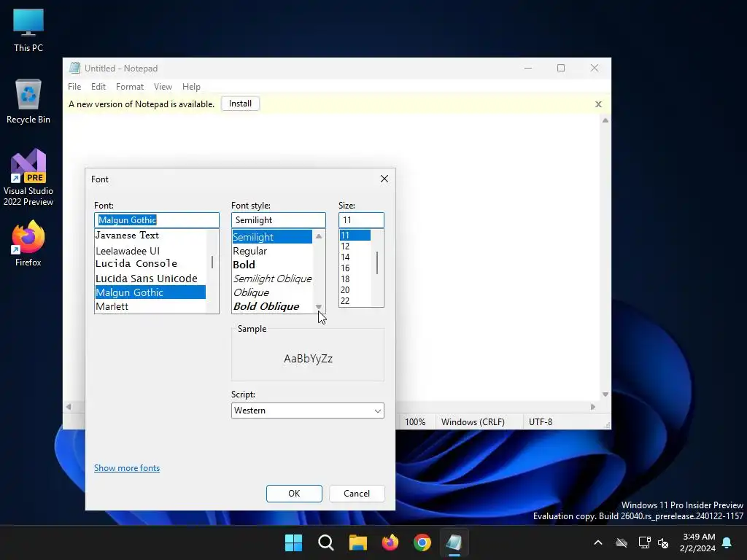Viewport: 747px width, 560px height.
Task: Open the Recycle Bin desktop icon
Action: pos(28,101)
